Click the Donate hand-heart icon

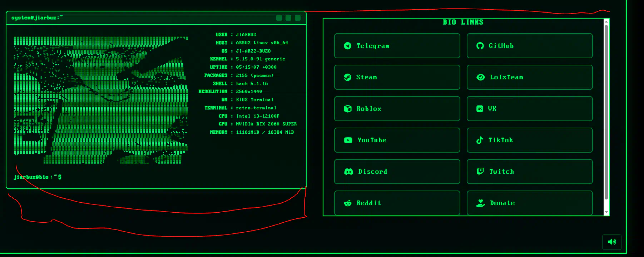[x=481, y=203]
